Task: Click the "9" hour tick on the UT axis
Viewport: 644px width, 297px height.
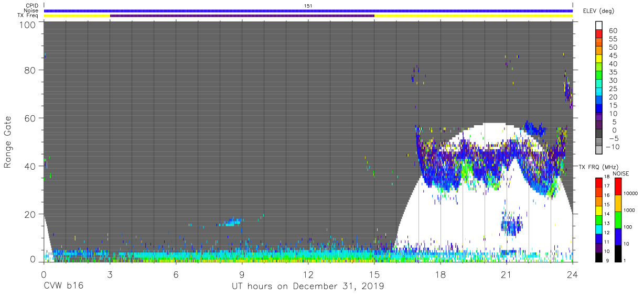Action: coord(242,274)
